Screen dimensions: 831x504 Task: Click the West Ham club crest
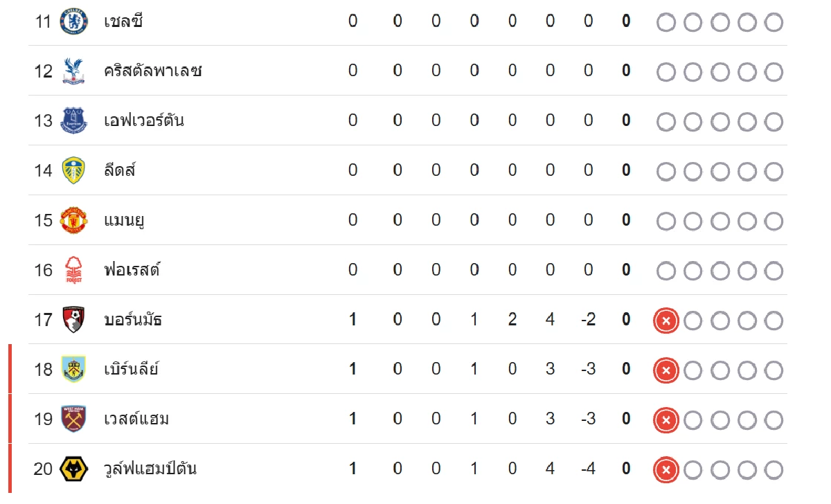pos(73,419)
